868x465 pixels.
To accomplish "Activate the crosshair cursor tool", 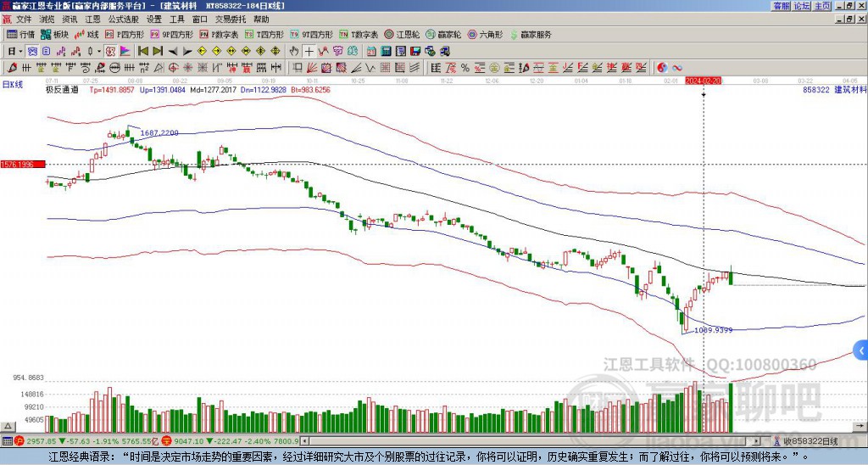I will [309, 51].
